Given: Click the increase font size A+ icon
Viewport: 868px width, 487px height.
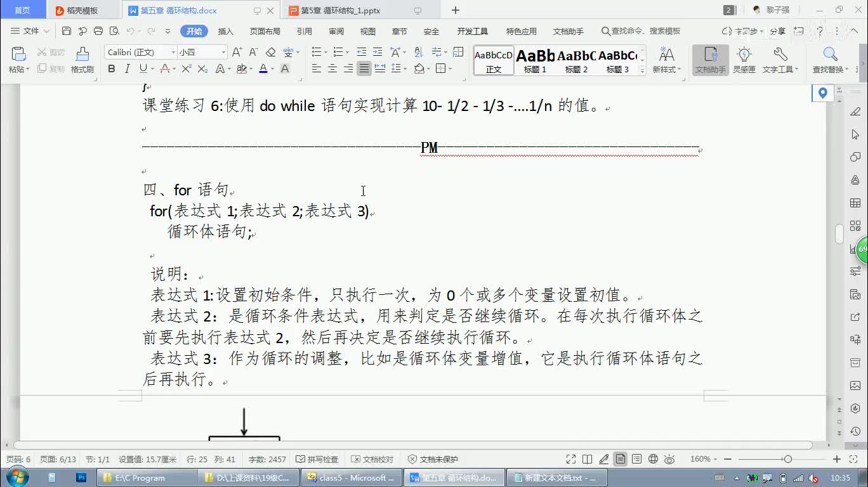Looking at the screenshot, I should pos(237,53).
